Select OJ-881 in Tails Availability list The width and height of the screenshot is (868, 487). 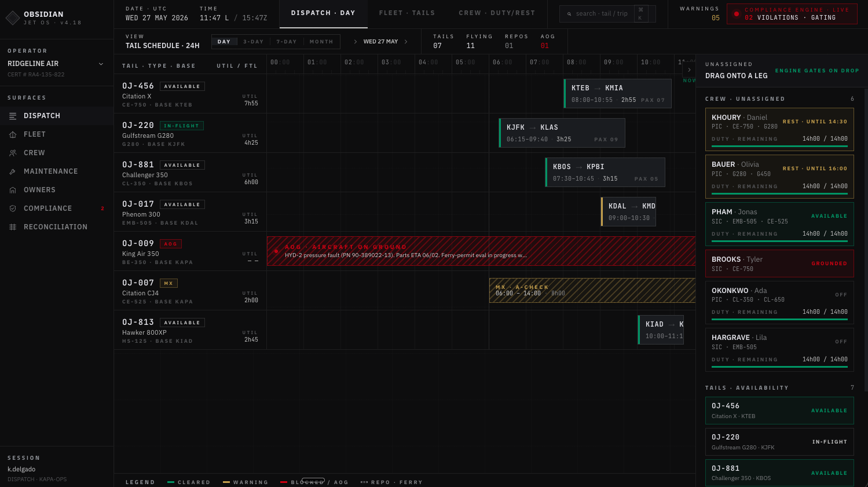pos(779,473)
